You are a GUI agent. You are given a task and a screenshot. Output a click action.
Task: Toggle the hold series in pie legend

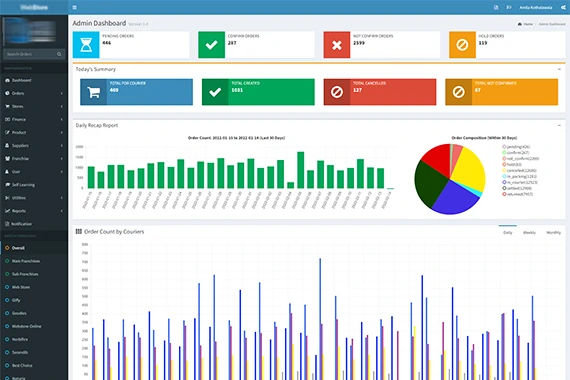[x=512, y=164]
